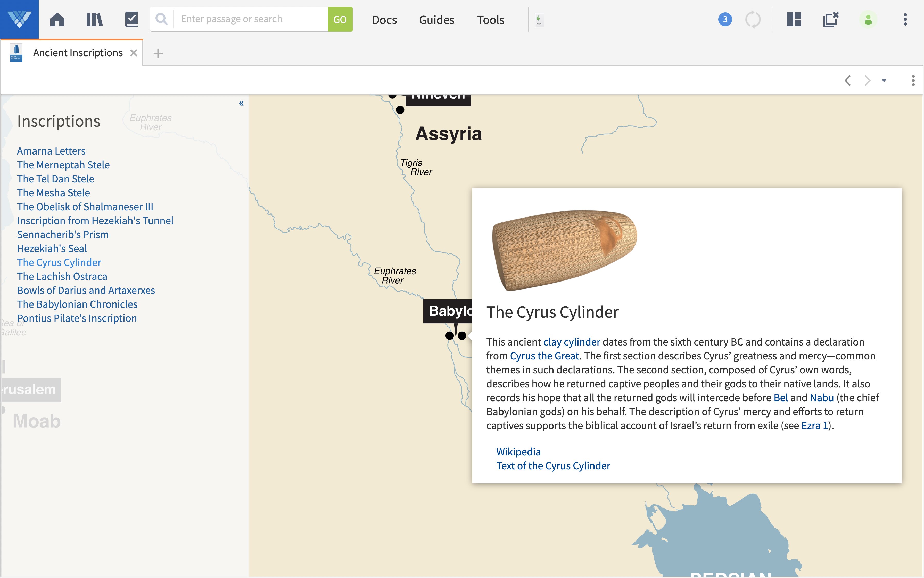The image size is (924, 578).
Task: Open Pontius Pilate's Inscription entry
Action: [77, 318]
